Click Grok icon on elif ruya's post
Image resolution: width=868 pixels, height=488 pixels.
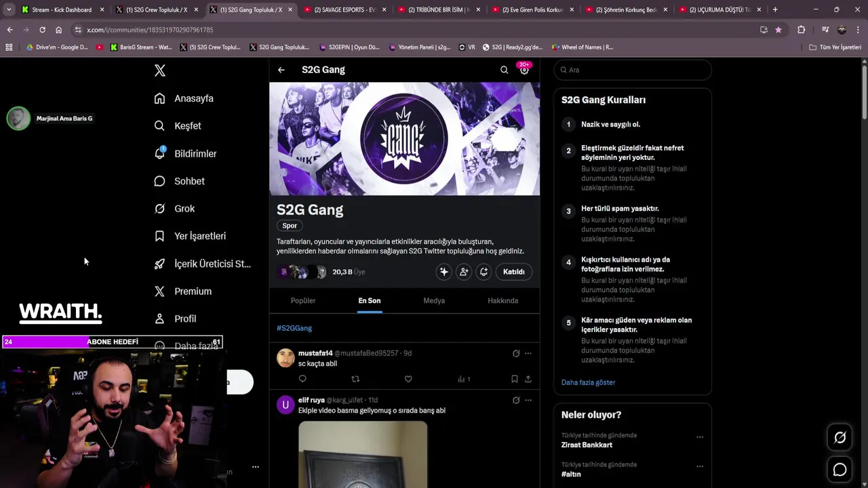coord(516,400)
